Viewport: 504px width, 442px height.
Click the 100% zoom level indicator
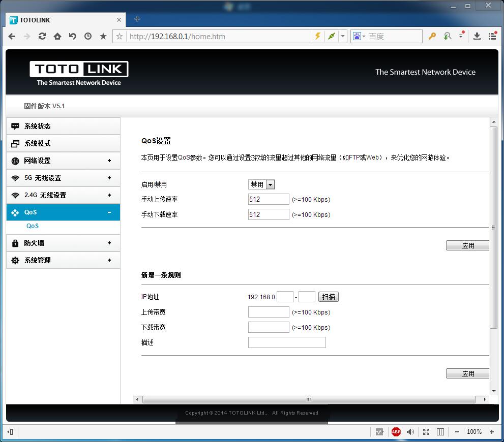tap(474, 432)
